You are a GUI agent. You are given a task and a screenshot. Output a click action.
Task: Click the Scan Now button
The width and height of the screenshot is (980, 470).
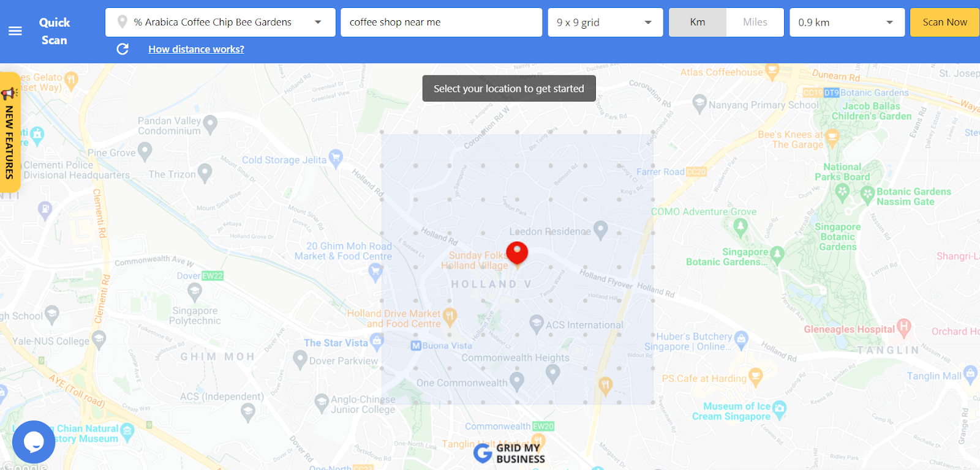945,22
